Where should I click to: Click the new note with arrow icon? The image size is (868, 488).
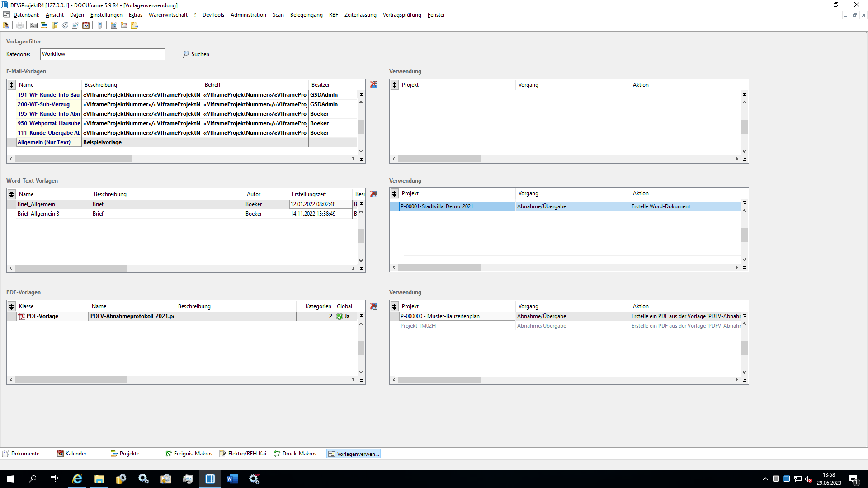coord(135,25)
